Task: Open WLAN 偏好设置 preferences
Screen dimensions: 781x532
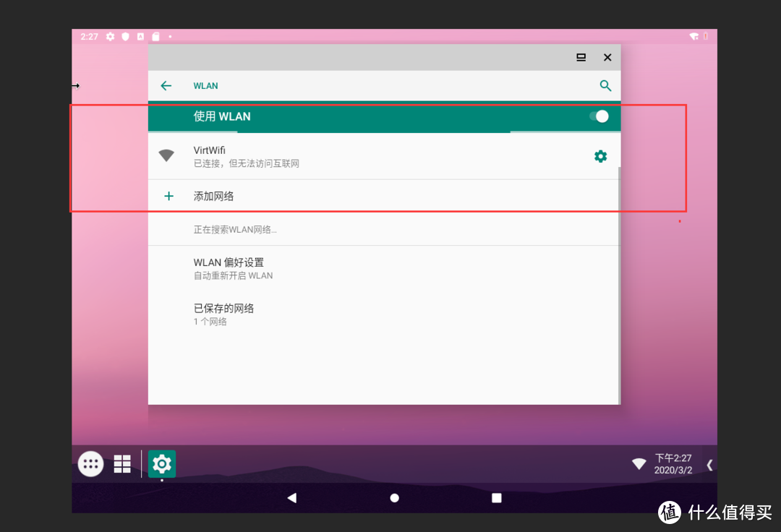Action: click(229, 268)
